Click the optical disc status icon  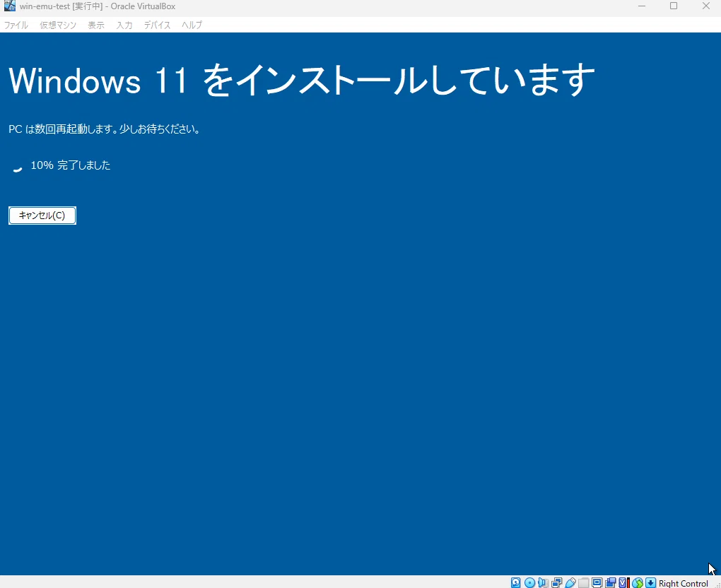click(529, 582)
